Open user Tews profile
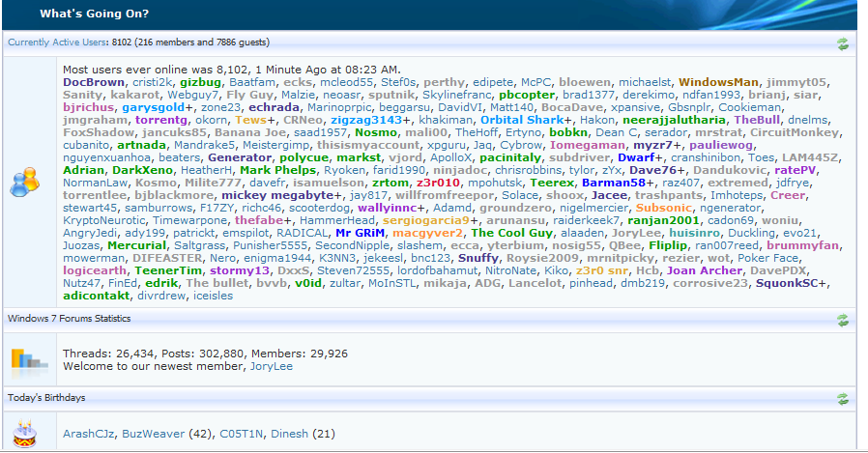The image size is (868, 453). (250, 120)
